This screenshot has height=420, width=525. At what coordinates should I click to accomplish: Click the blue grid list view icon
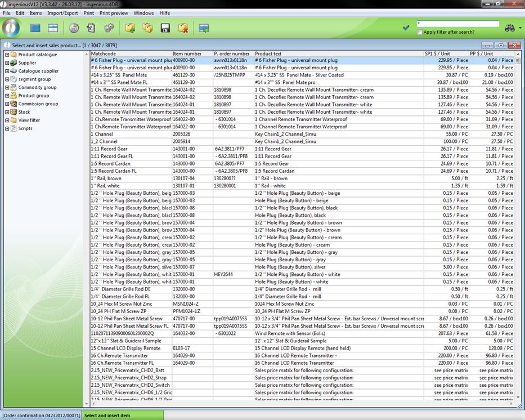coord(35,28)
